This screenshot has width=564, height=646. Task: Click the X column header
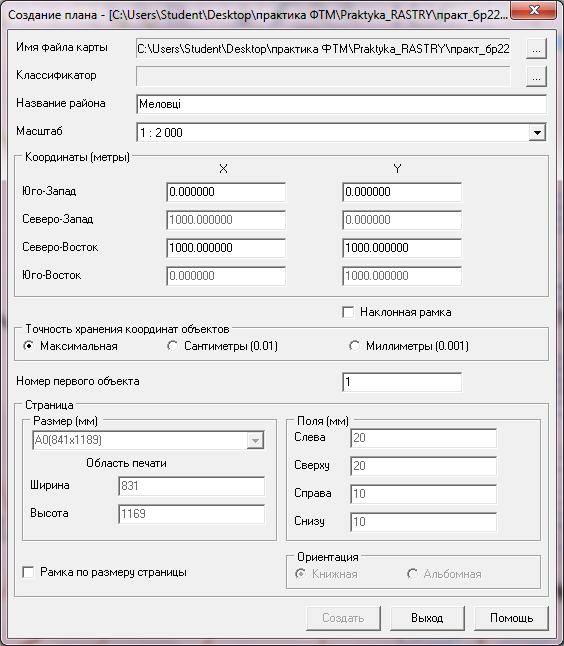(x=223, y=169)
